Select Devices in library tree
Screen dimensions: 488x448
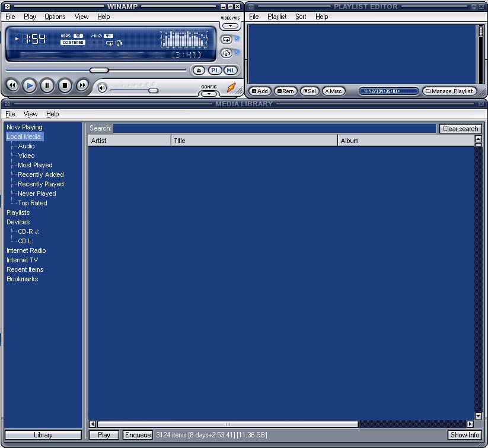[x=18, y=222]
